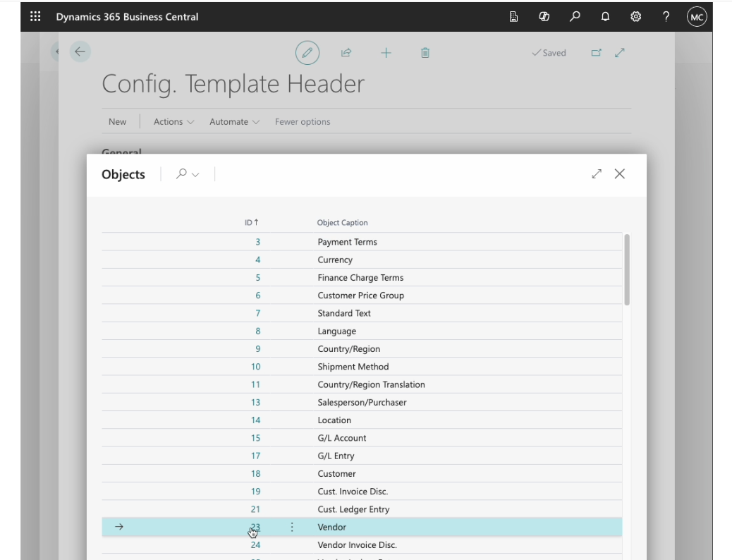Open the Copilot icon in header

click(544, 16)
